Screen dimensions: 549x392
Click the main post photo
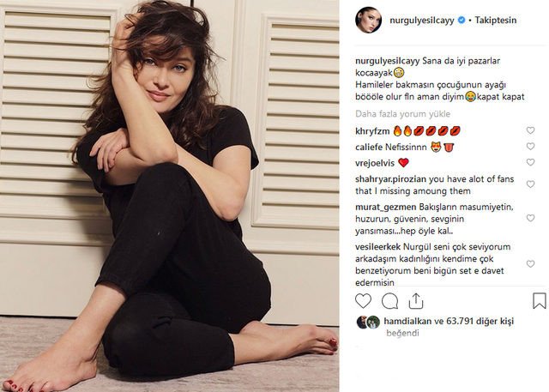(170, 196)
